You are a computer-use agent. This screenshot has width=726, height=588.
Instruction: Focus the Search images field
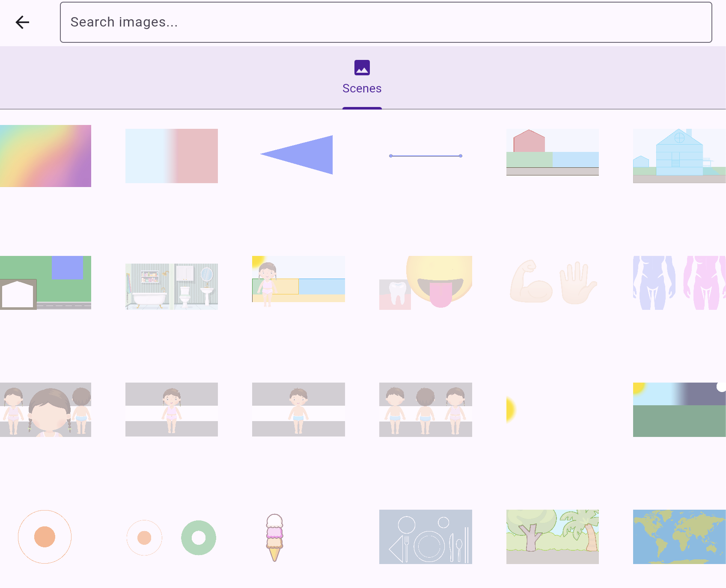(x=386, y=22)
